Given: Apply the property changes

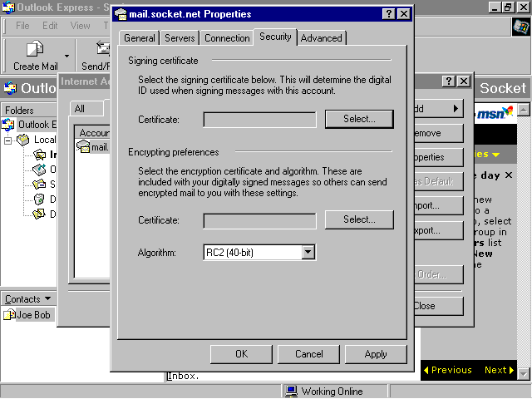Looking at the screenshot, I should [x=376, y=354].
